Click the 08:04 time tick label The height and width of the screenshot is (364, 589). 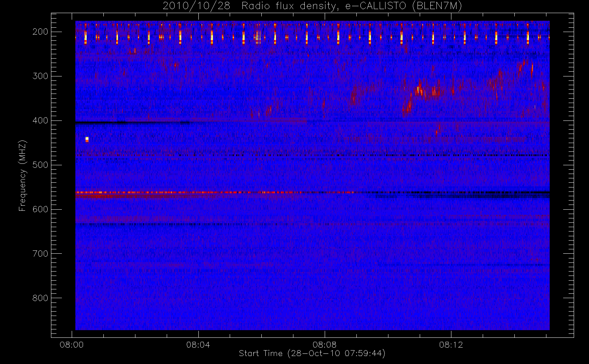pyautogui.click(x=198, y=345)
